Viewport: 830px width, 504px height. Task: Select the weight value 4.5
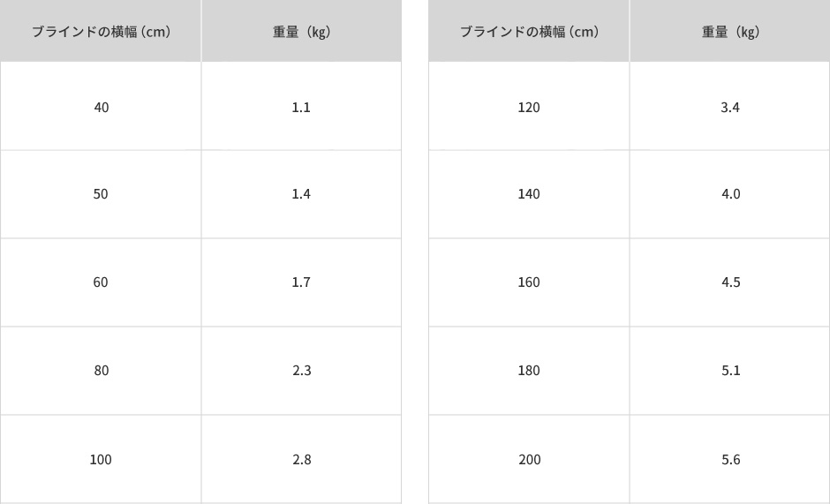730,282
